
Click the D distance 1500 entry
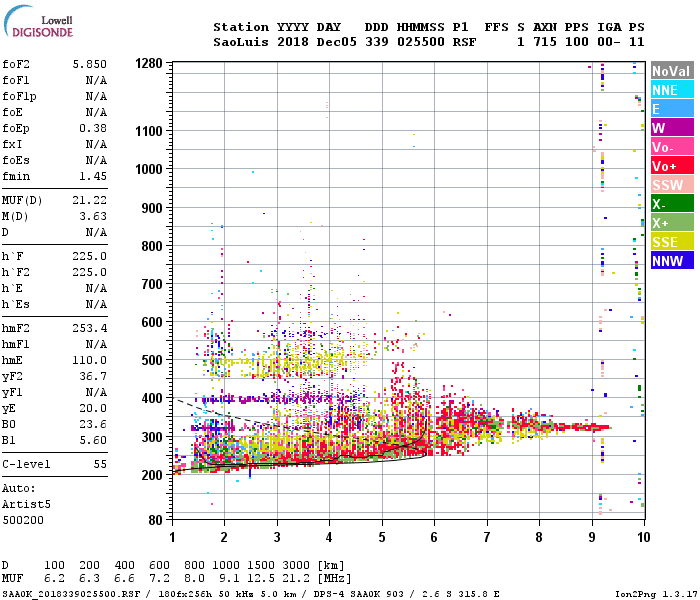(x=261, y=565)
